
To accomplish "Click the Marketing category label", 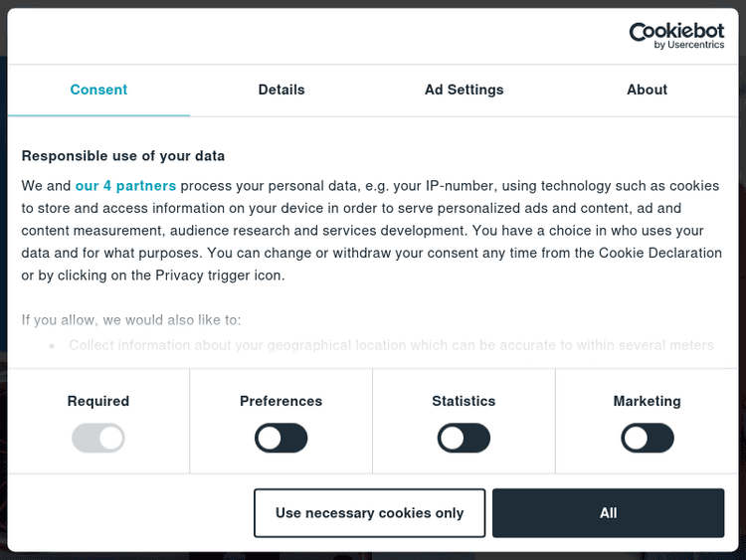I will click(x=647, y=401).
